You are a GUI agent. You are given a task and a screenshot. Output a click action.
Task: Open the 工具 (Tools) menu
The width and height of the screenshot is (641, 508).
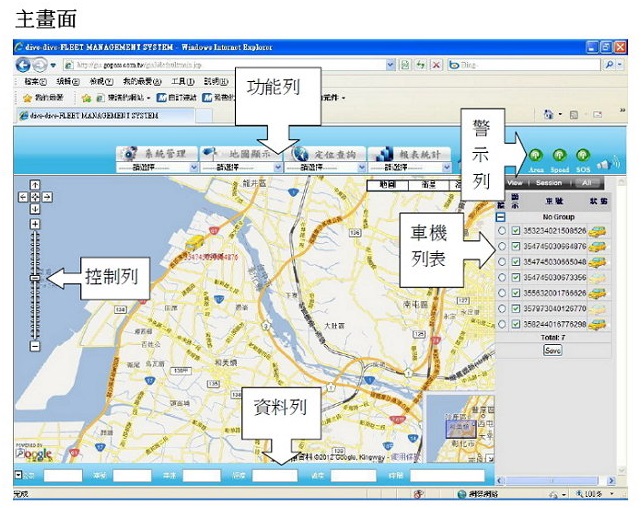(182, 82)
